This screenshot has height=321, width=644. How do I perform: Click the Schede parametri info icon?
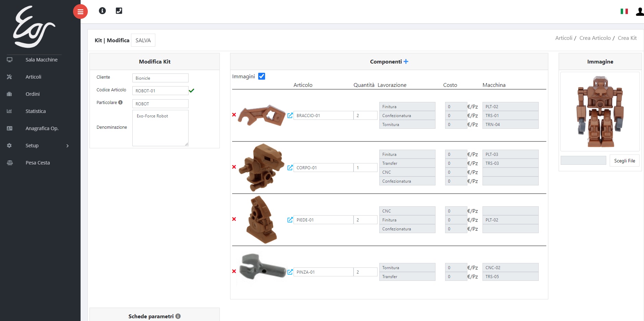click(178, 316)
